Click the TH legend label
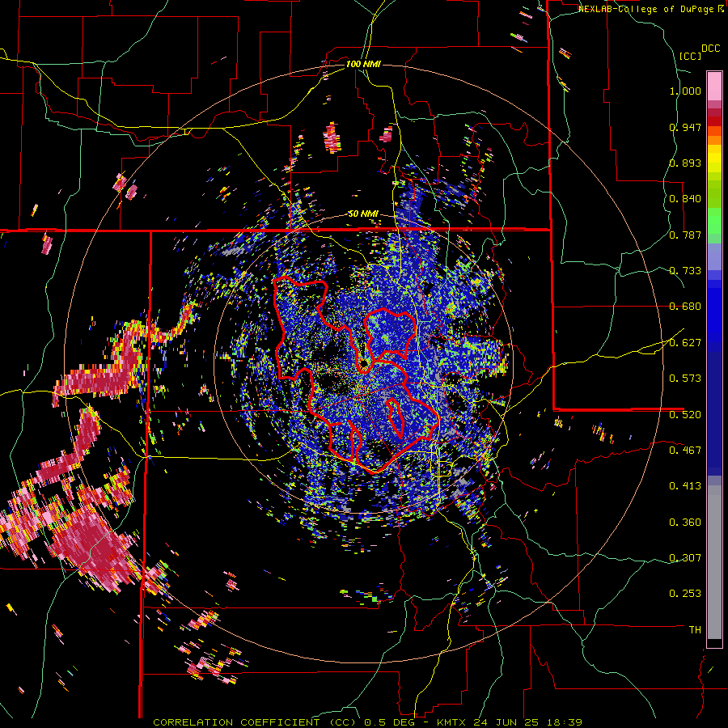Viewport: 728px width, 728px height. (x=695, y=630)
